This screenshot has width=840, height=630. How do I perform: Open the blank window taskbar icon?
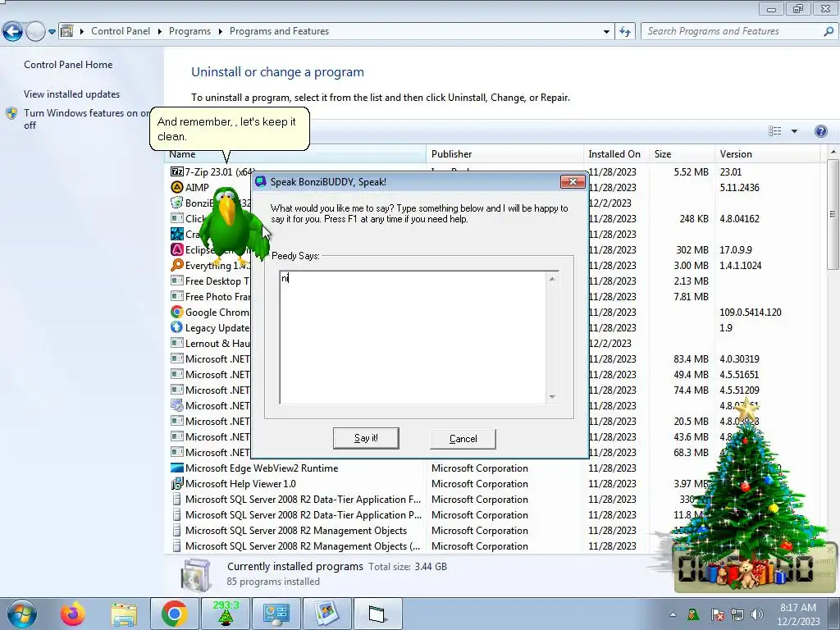tap(377, 614)
